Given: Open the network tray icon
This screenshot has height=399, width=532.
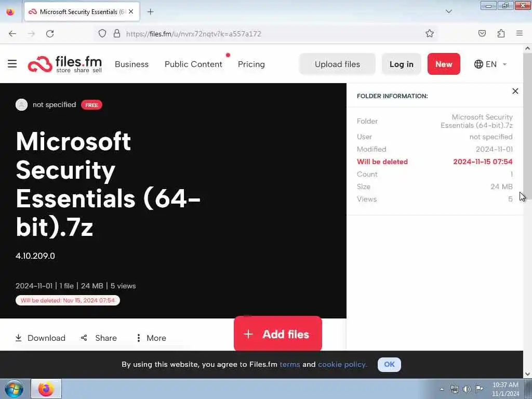Looking at the screenshot, I should click(454, 389).
